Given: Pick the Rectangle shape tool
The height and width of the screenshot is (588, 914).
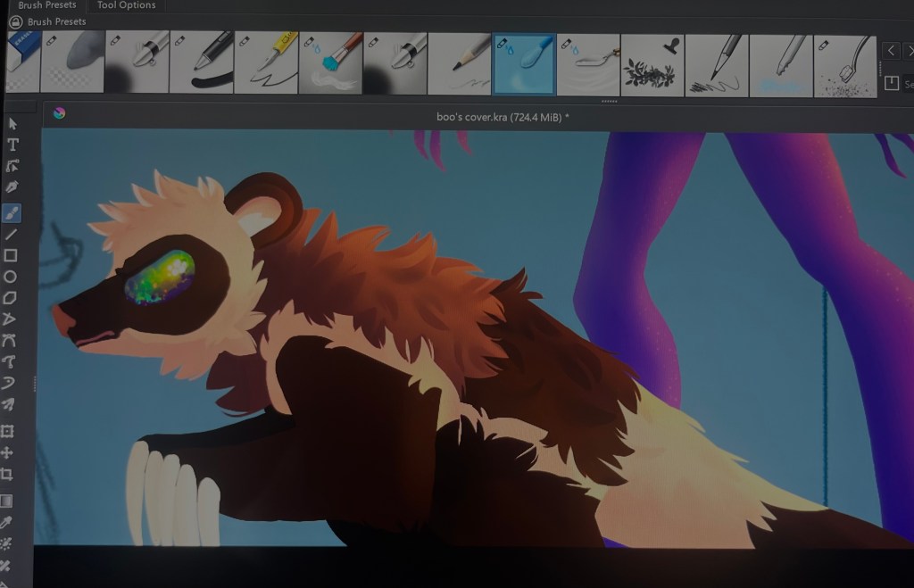Looking at the screenshot, I should 12,256.
